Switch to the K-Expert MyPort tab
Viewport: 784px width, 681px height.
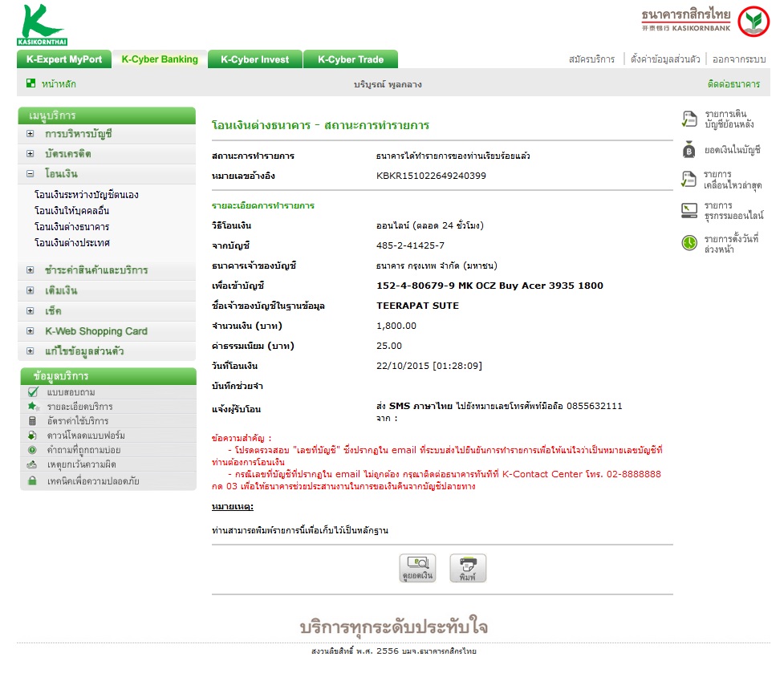coord(64,59)
